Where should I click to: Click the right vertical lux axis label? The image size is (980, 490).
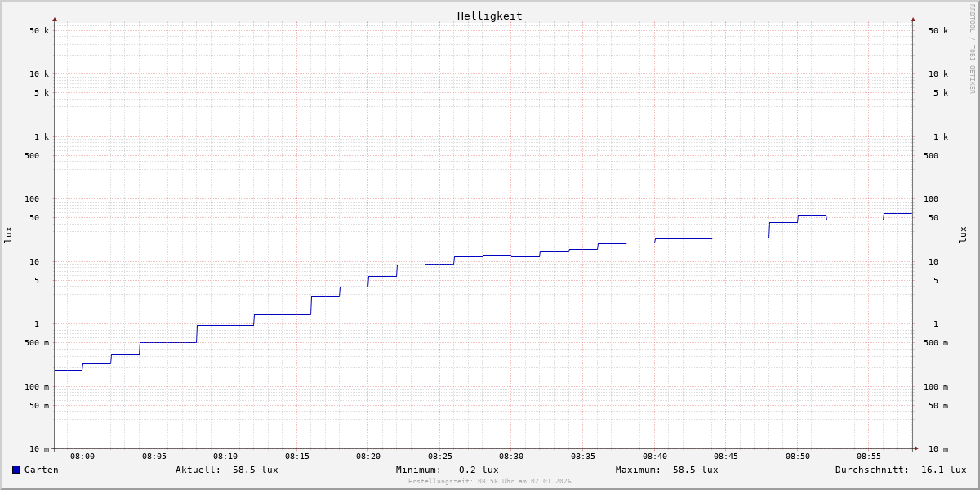pyautogui.click(x=963, y=234)
